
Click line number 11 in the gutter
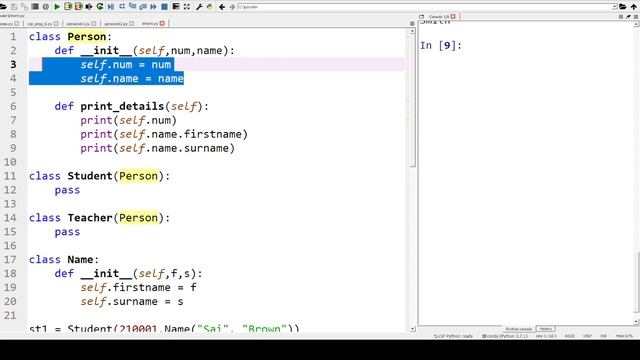coord(10,176)
